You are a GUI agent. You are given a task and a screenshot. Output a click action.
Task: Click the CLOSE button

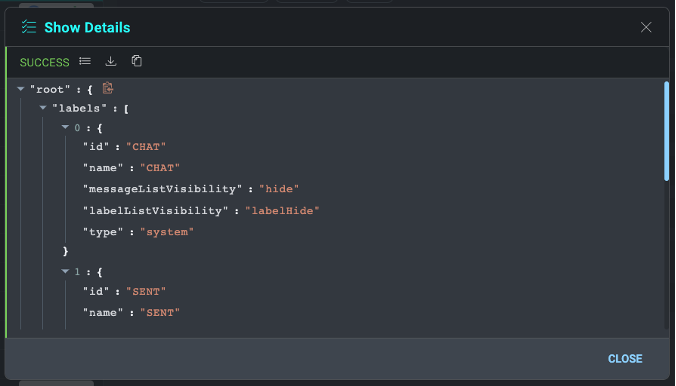tap(625, 358)
